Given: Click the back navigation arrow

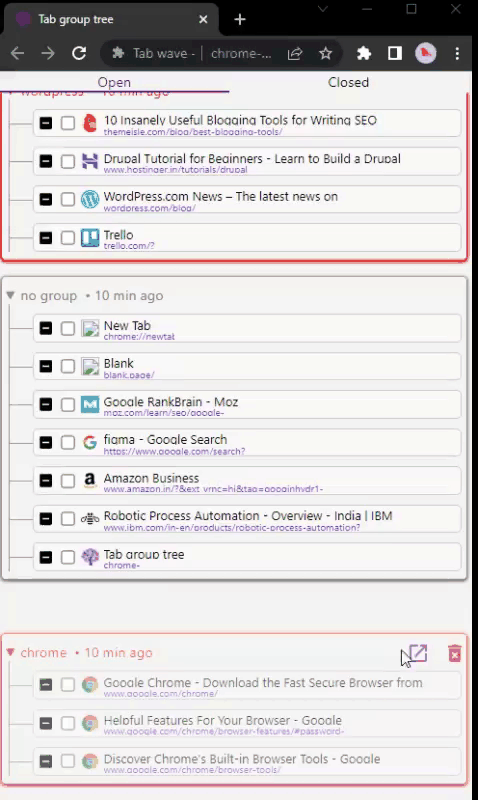Looking at the screenshot, I should point(17,53).
